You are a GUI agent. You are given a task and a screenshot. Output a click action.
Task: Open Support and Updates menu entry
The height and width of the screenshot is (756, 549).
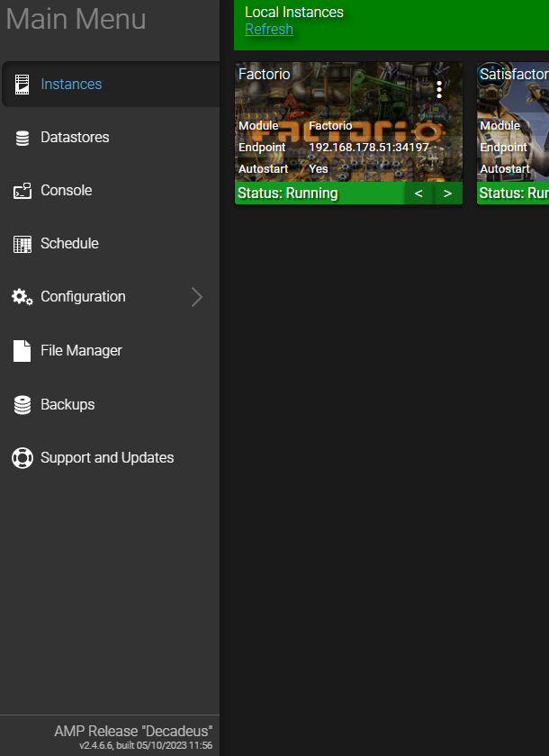pyautogui.click(x=111, y=457)
